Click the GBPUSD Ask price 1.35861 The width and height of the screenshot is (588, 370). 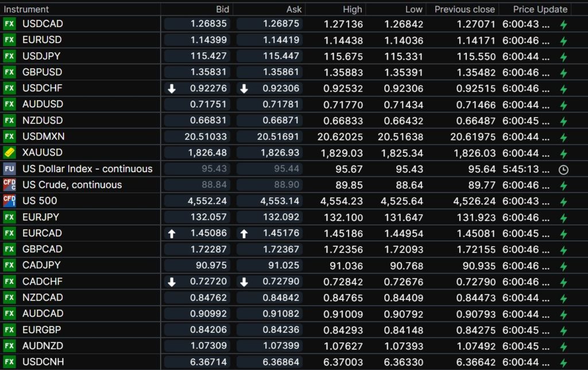(281, 72)
